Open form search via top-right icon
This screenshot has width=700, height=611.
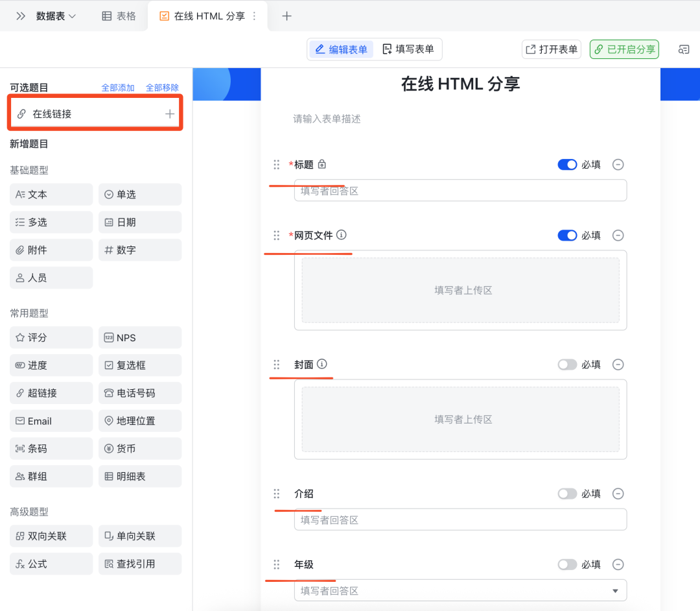coord(684,49)
